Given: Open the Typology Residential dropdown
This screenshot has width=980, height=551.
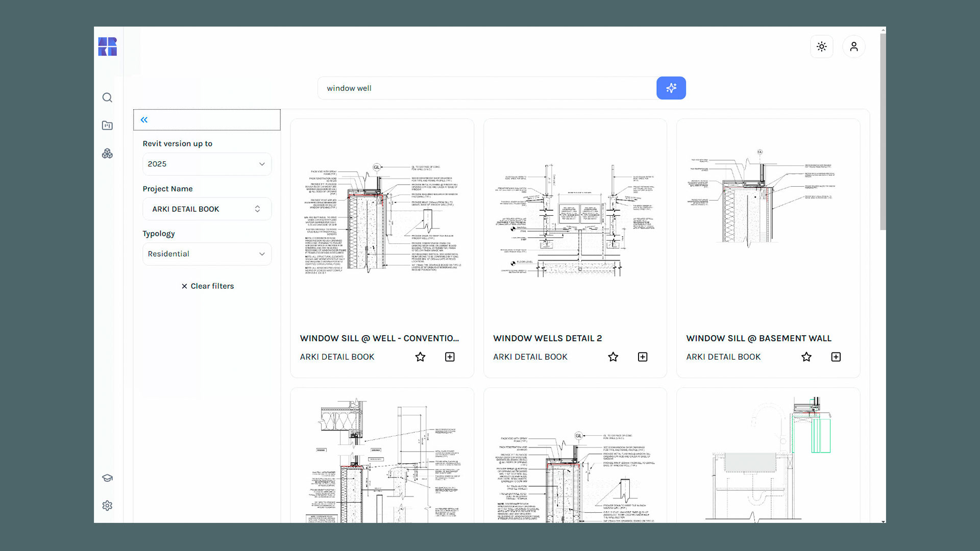Looking at the screenshot, I should (x=207, y=254).
